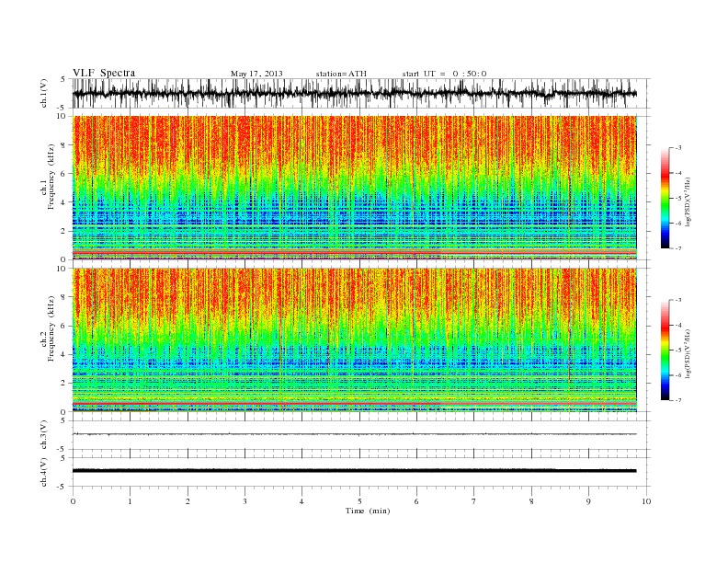The width and height of the screenshot is (728, 563).
Task: Click the "Time (min)" x-axis label
Action: click(368, 511)
